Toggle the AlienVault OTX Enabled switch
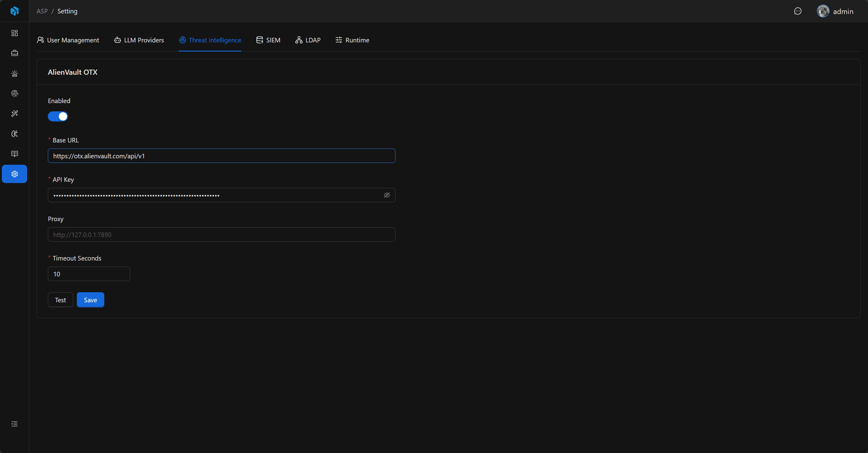This screenshot has height=453, width=868. point(58,116)
